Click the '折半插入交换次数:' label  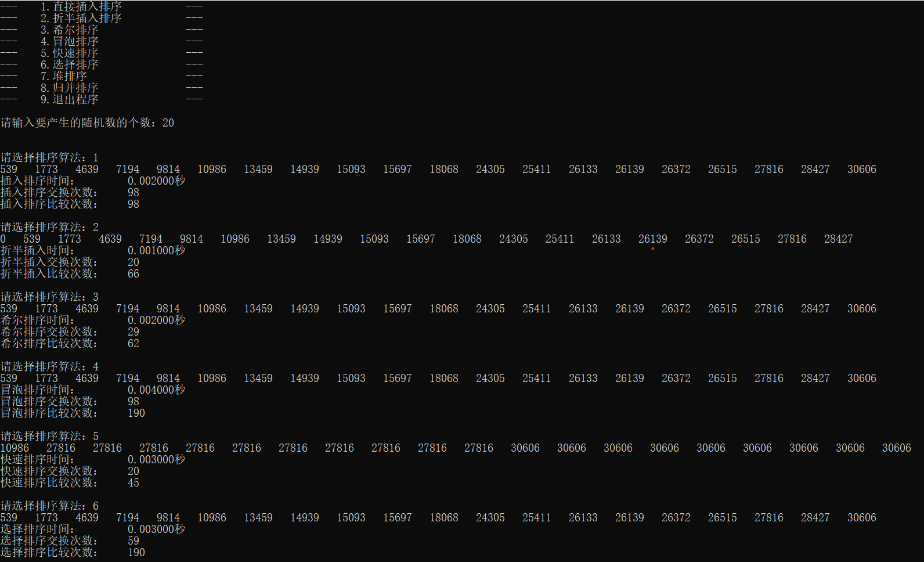coord(49,262)
